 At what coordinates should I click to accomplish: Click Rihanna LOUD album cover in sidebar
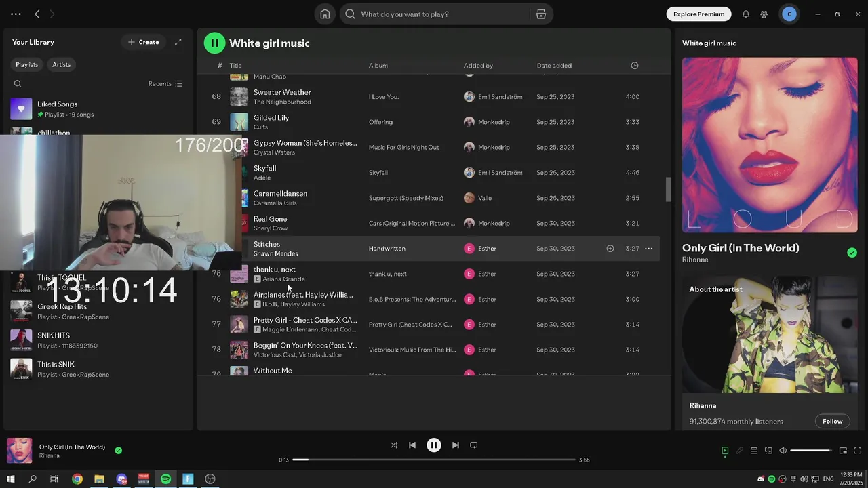[770, 145]
